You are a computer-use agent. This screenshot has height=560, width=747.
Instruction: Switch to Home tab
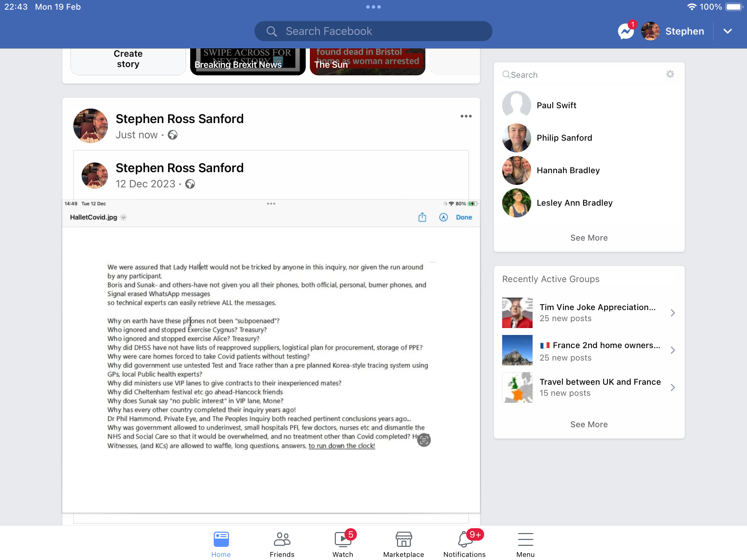tap(221, 544)
